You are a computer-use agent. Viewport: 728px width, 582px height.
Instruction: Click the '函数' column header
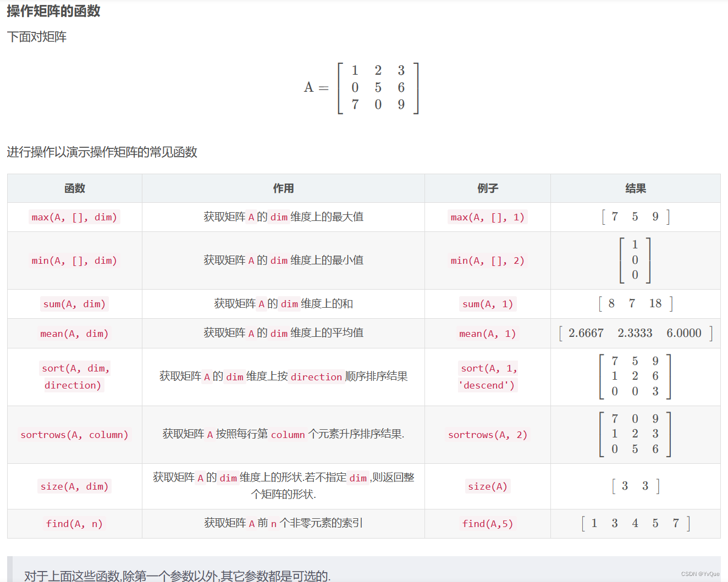coord(75,189)
